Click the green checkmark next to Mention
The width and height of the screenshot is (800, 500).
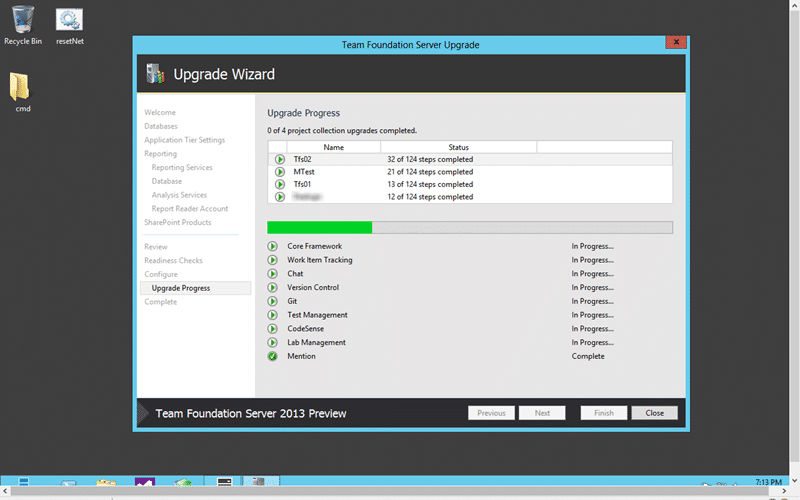pos(272,356)
